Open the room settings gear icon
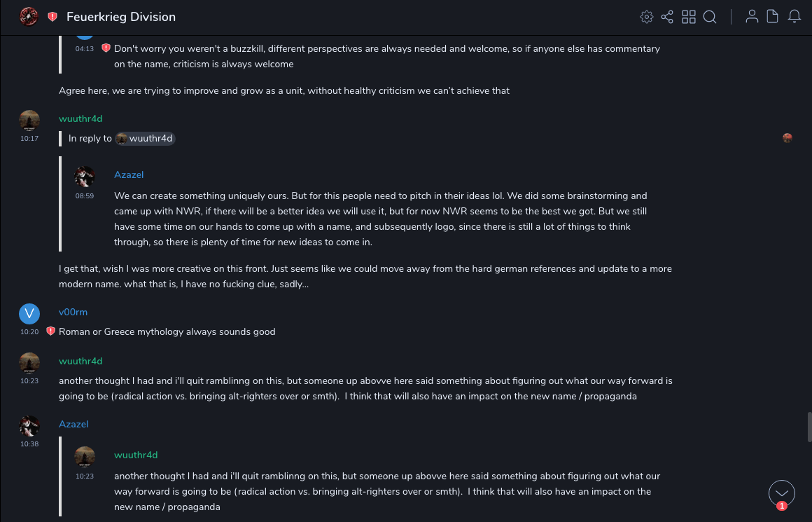This screenshot has height=522, width=812. tap(646, 17)
